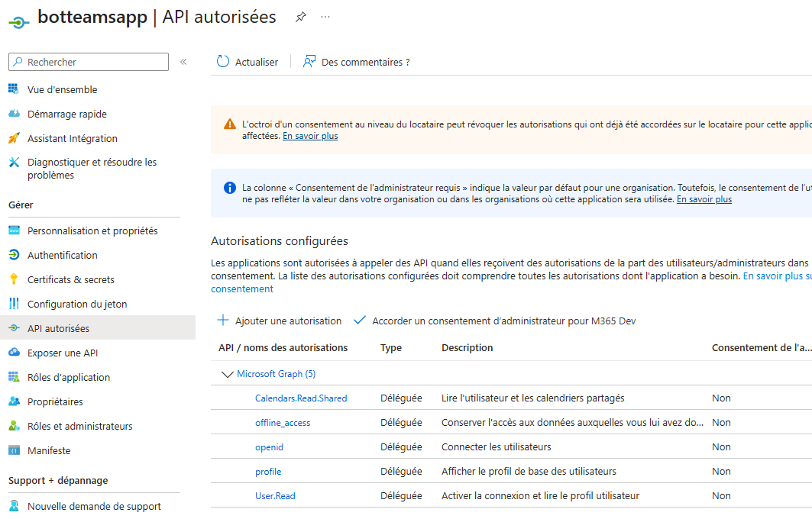Click the Rechercher search field
This screenshot has width=812, height=519.
pyautogui.click(x=89, y=62)
